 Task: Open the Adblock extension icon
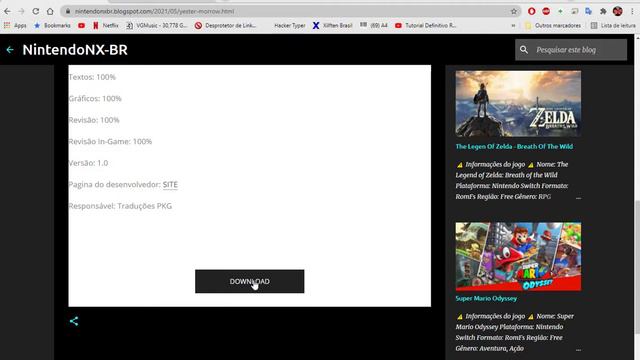coord(546,11)
